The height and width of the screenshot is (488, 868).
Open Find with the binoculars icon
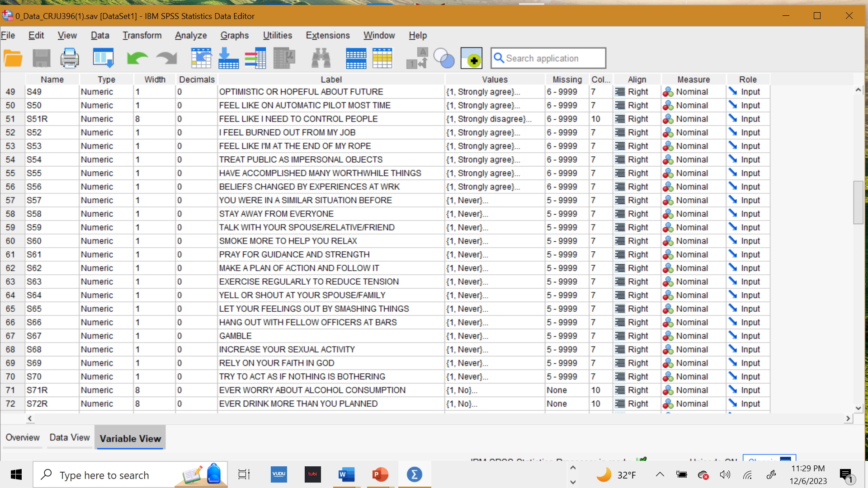tap(321, 58)
